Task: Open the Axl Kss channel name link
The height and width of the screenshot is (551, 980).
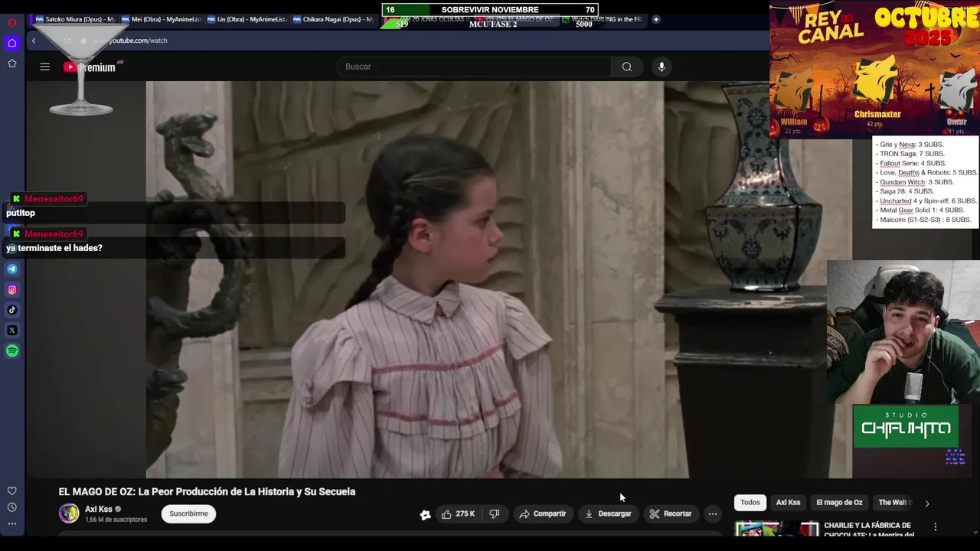Action: [x=99, y=509]
